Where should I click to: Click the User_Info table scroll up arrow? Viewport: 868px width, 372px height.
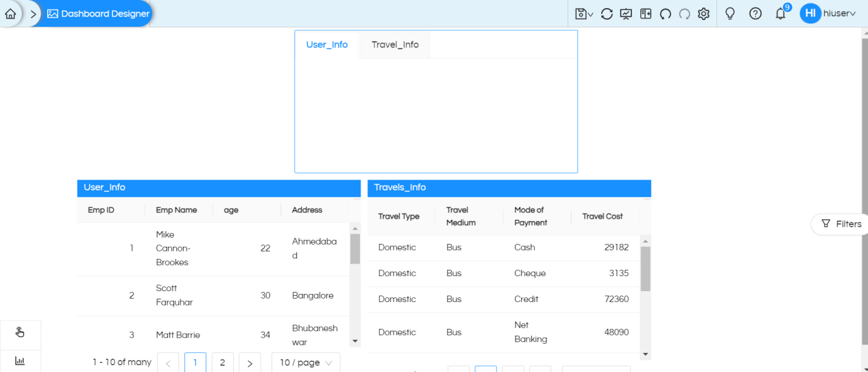click(355, 228)
